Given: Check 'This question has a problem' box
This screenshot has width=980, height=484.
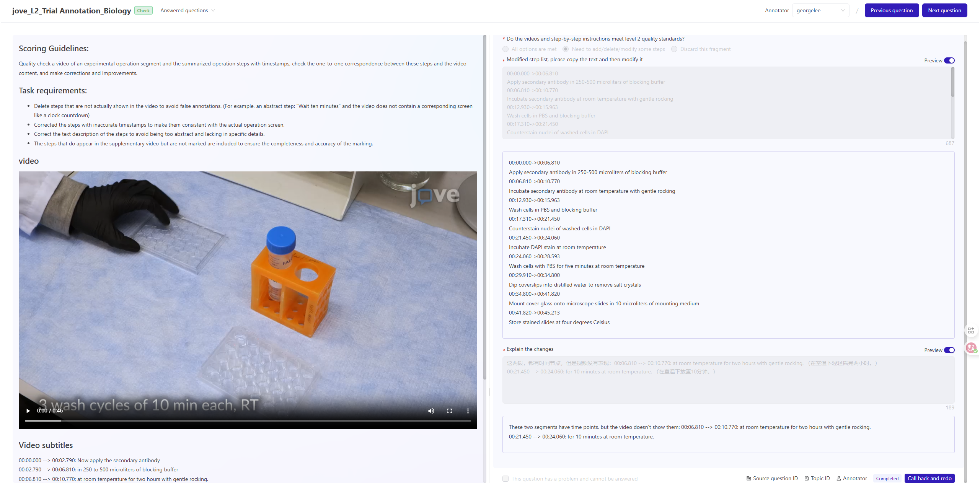Looking at the screenshot, I should [505, 479].
